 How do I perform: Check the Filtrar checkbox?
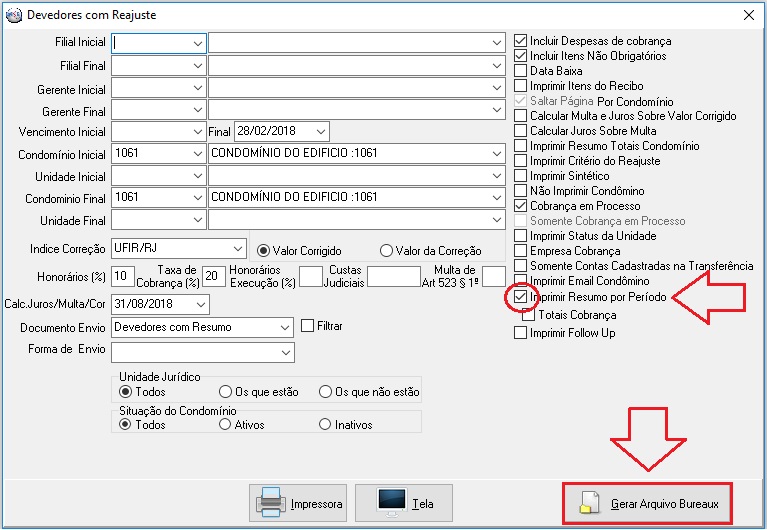click(x=308, y=326)
